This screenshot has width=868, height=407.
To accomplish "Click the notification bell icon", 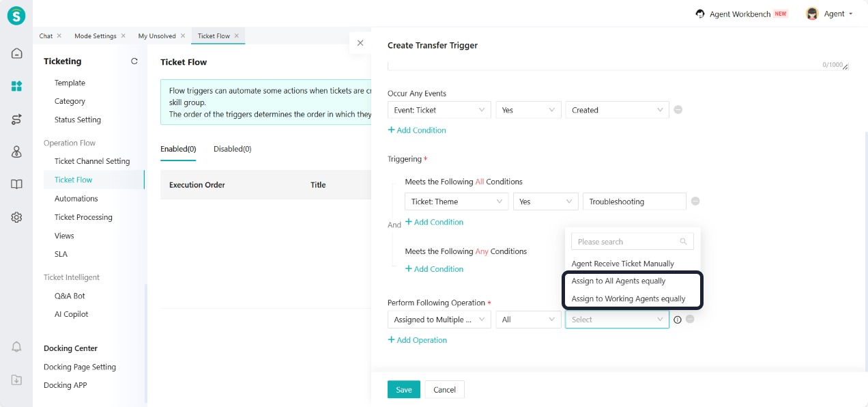I will click(16, 347).
